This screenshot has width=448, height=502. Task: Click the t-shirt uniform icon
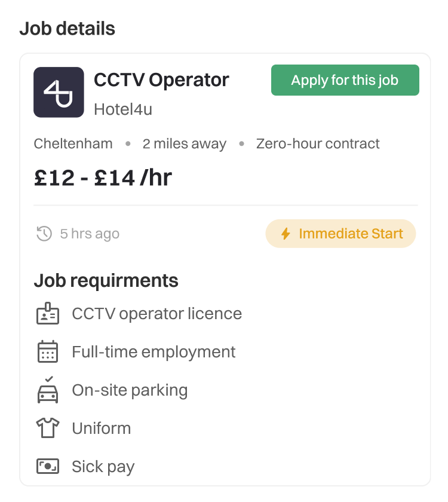click(48, 428)
